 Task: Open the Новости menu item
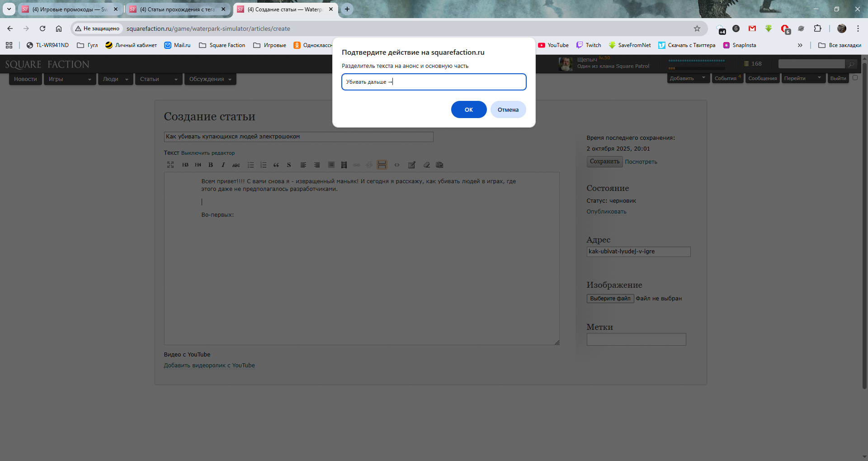(25, 79)
